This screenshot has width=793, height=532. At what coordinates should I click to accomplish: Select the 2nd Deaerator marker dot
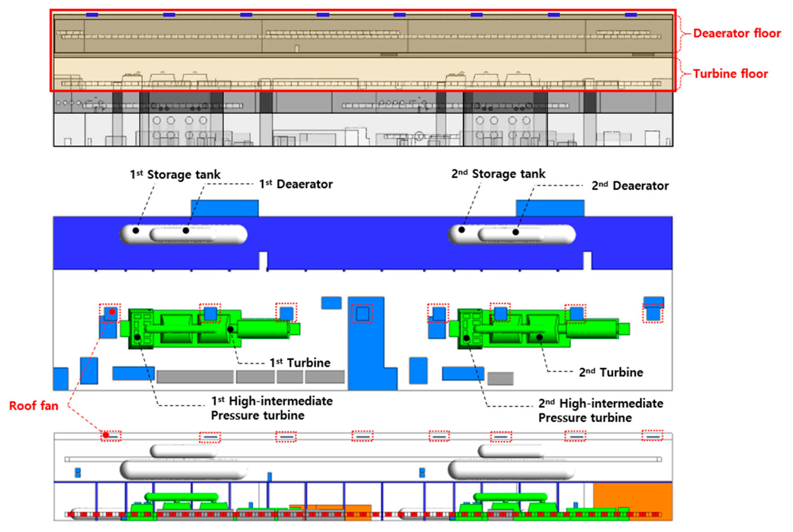pos(515,232)
